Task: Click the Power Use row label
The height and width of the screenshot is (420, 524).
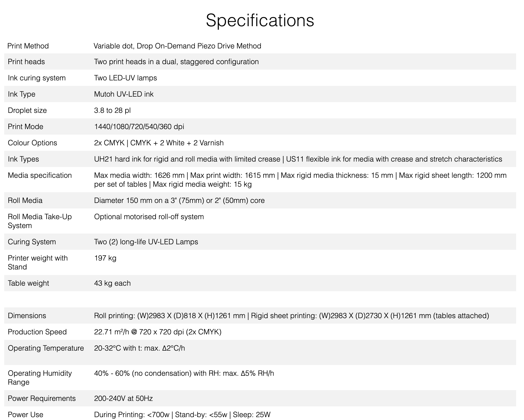Action: click(x=25, y=415)
